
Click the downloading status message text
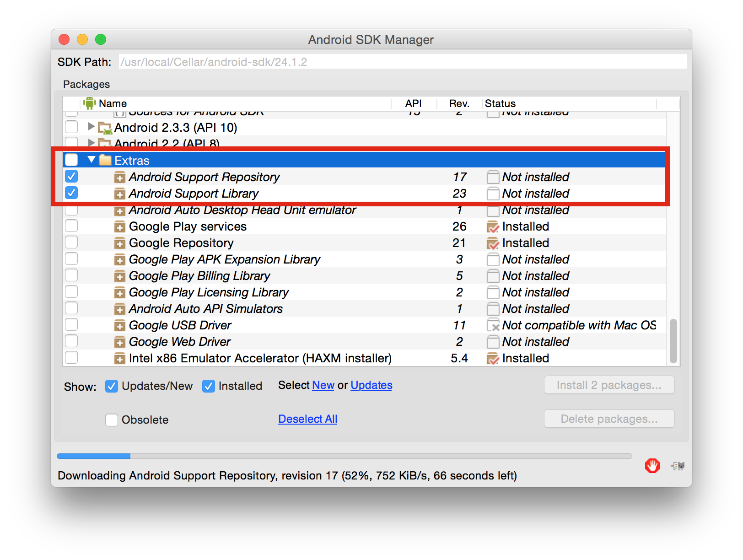click(287, 476)
